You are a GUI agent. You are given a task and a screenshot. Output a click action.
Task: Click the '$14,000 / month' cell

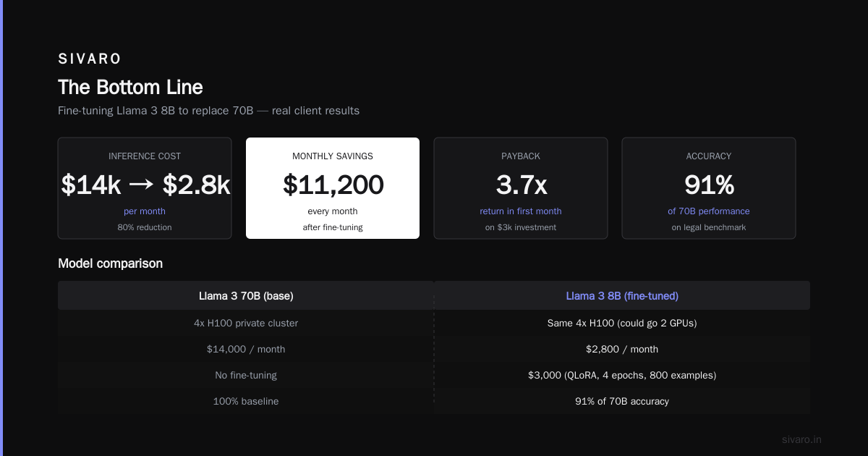[x=246, y=349]
